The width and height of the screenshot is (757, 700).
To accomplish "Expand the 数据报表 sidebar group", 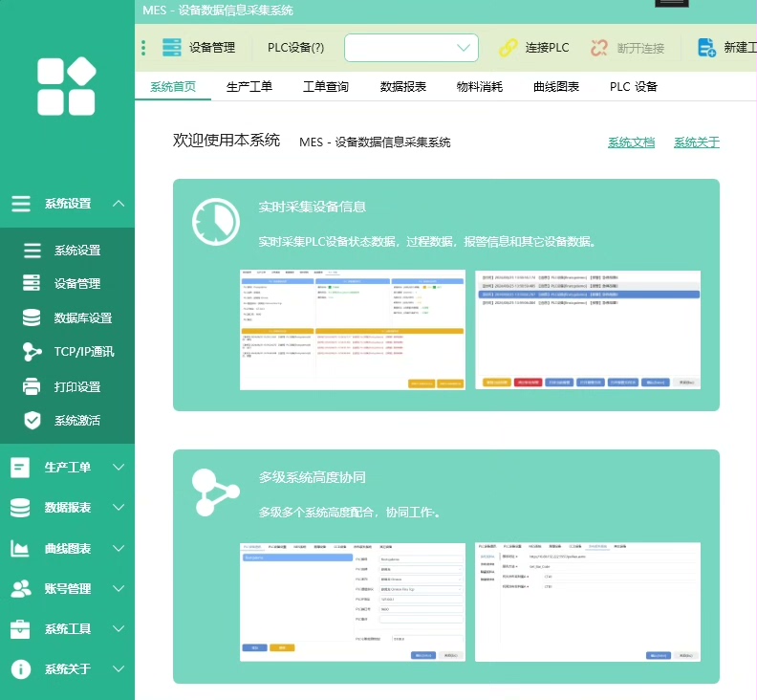I will click(x=119, y=508).
